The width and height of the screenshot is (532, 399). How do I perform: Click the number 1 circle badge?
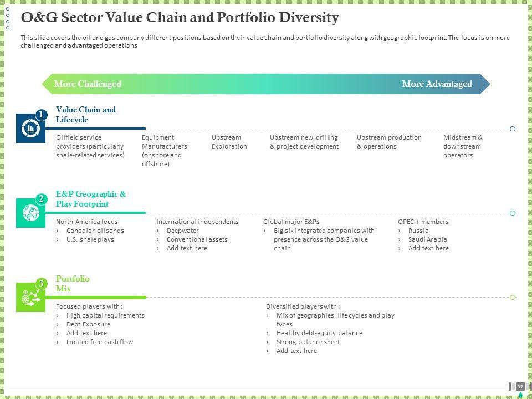click(x=41, y=114)
